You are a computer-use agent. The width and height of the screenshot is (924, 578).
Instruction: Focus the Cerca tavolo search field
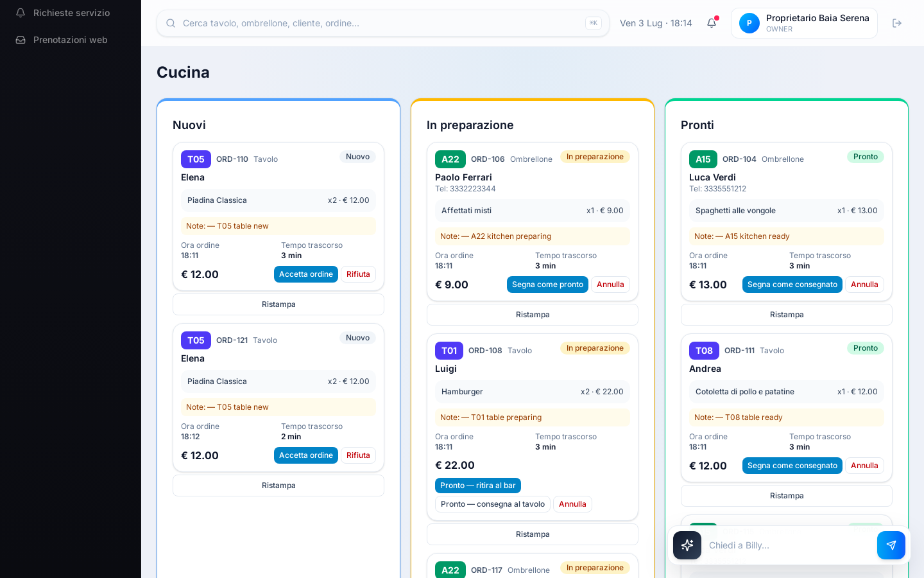(x=383, y=23)
